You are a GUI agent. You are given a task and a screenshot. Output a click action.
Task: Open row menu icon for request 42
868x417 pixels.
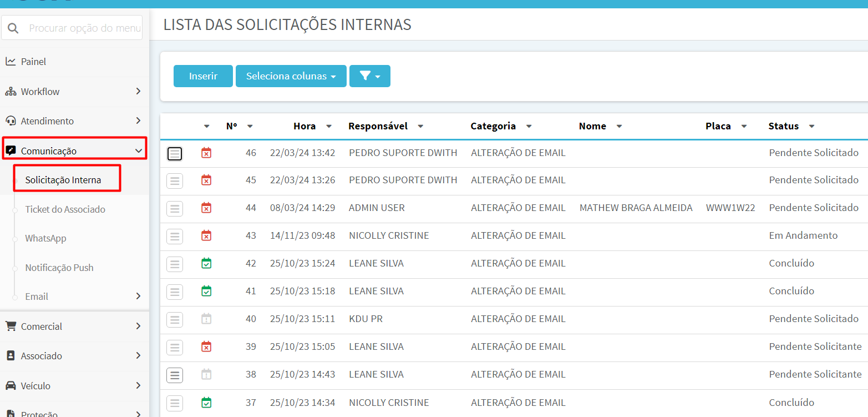point(175,264)
